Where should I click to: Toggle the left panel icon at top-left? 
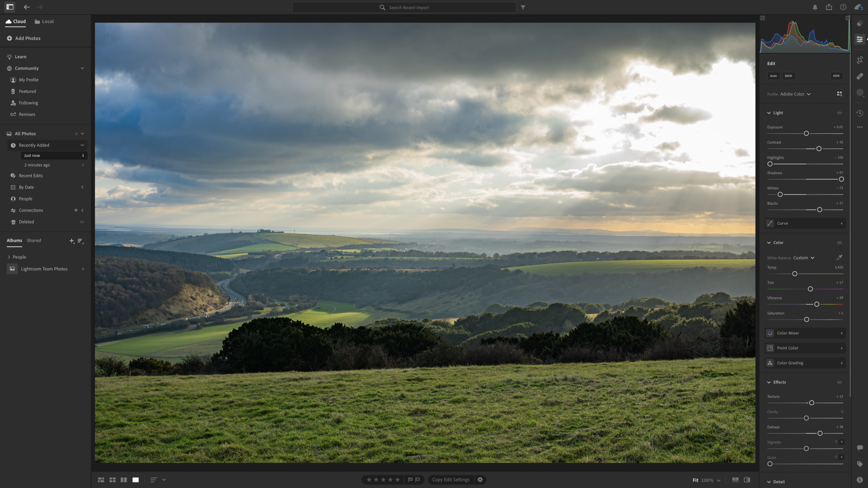(x=10, y=7)
